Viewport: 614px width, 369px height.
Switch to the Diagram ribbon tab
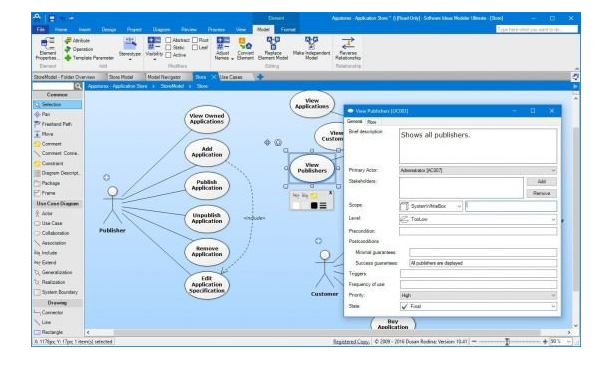161,29
